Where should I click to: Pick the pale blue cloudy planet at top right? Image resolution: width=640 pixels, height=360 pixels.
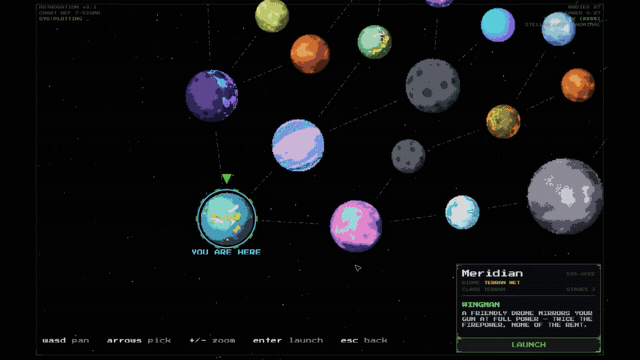pyautogui.click(x=558, y=29)
